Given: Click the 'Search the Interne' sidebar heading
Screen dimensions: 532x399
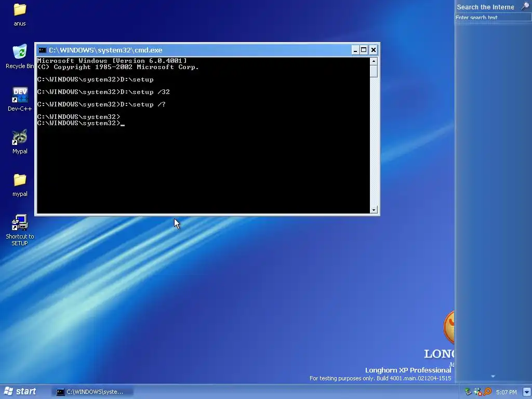Looking at the screenshot, I should 486,7.
